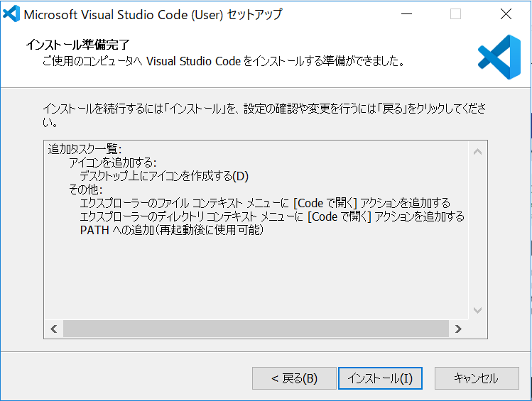This screenshot has width=532, height=401.
Task: Click the インストール準備完了 heading
Action: click(x=77, y=45)
